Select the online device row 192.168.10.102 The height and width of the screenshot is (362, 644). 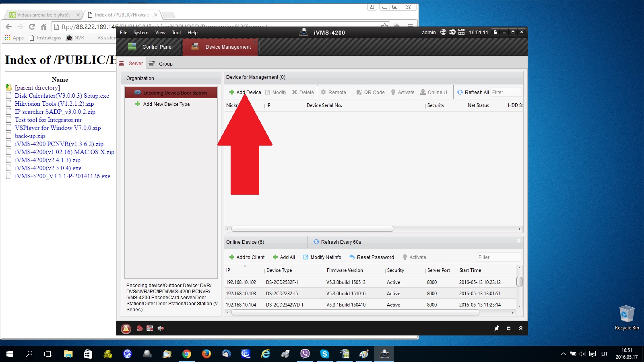370,282
